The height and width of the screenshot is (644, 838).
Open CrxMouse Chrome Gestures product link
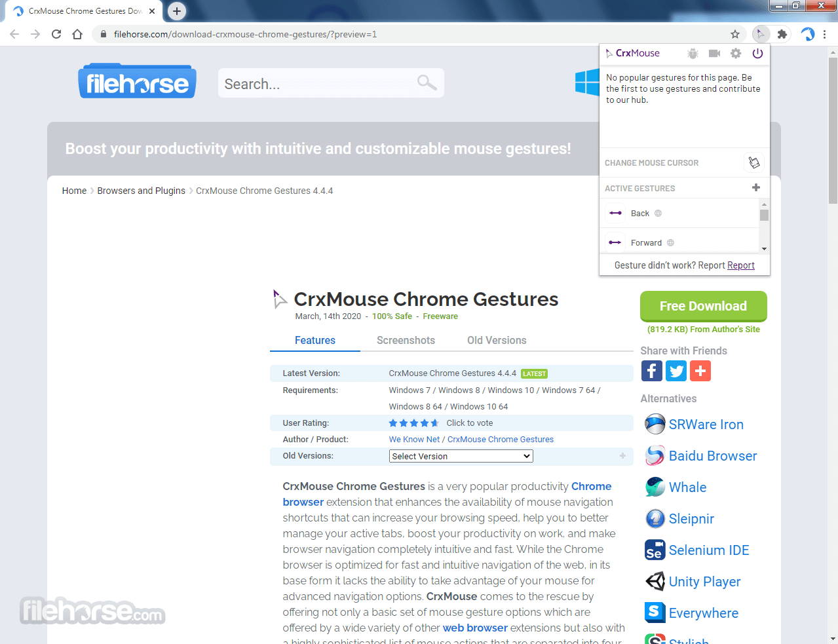tap(501, 440)
